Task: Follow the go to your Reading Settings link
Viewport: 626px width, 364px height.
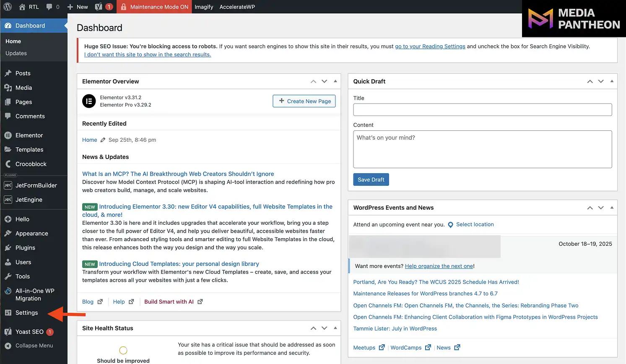Action: pyautogui.click(x=430, y=46)
